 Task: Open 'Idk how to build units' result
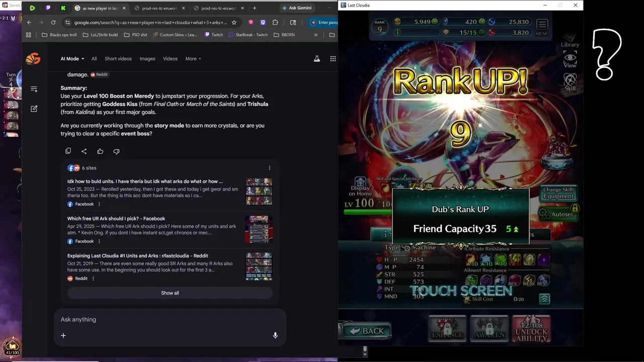[x=145, y=182]
